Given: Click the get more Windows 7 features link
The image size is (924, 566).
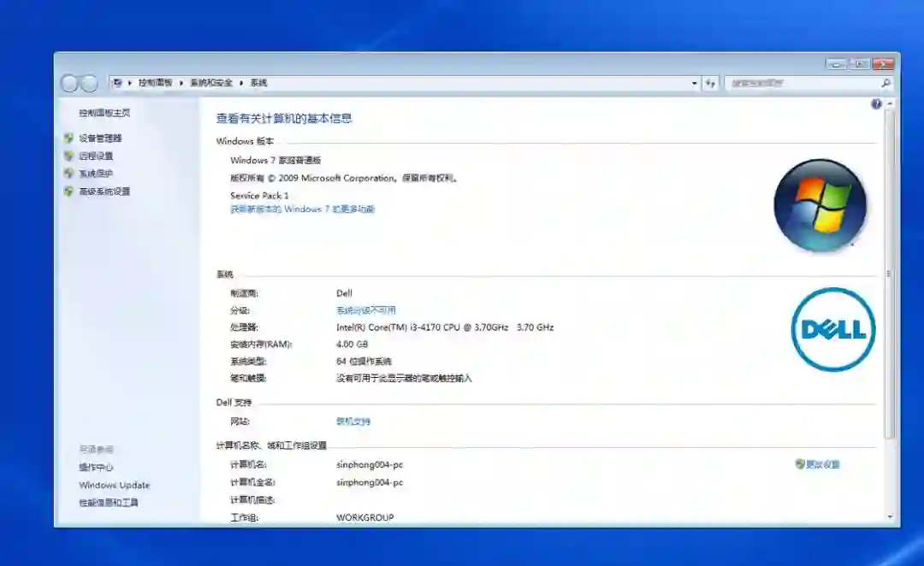Looking at the screenshot, I should pyautogui.click(x=302, y=209).
